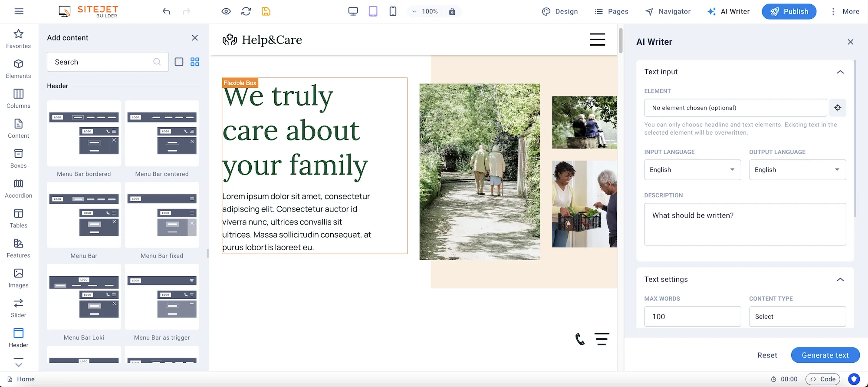Image resolution: width=868 pixels, height=387 pixels.
Task: Click the Description text area
Action: click(745, 224)
